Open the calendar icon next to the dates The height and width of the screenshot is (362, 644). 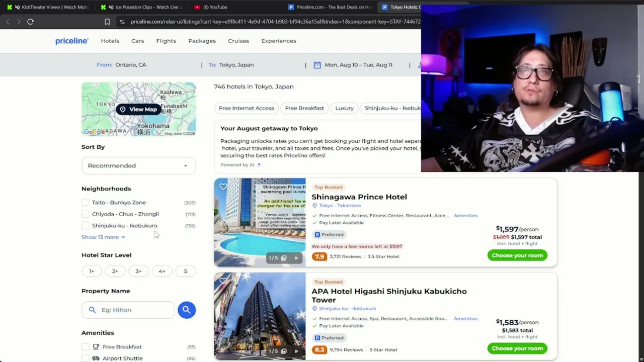pyautogui.click(x=317, y=65)
